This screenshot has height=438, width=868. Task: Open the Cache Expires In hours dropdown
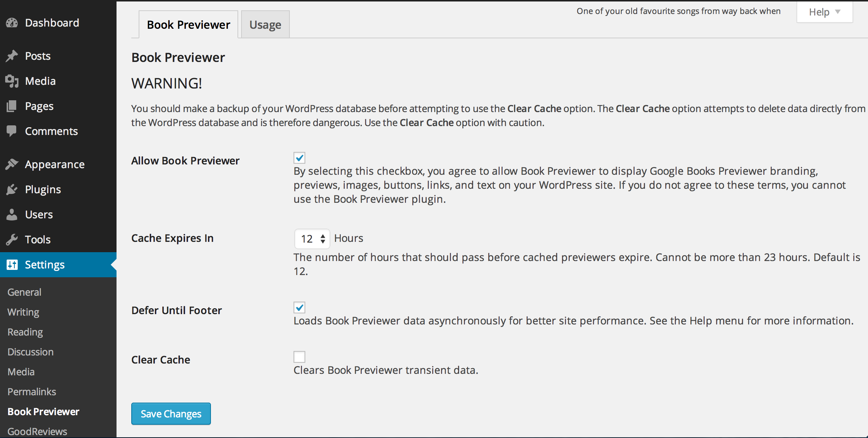click(x=312, y=239)
